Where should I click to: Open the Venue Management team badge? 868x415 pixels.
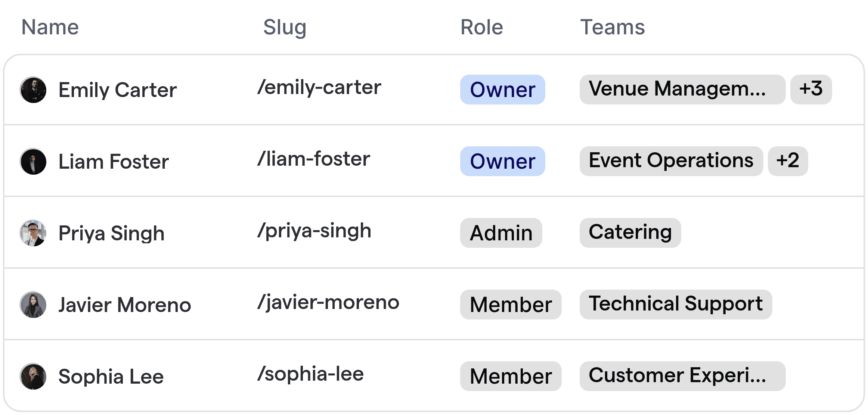(x=682, y=90)
